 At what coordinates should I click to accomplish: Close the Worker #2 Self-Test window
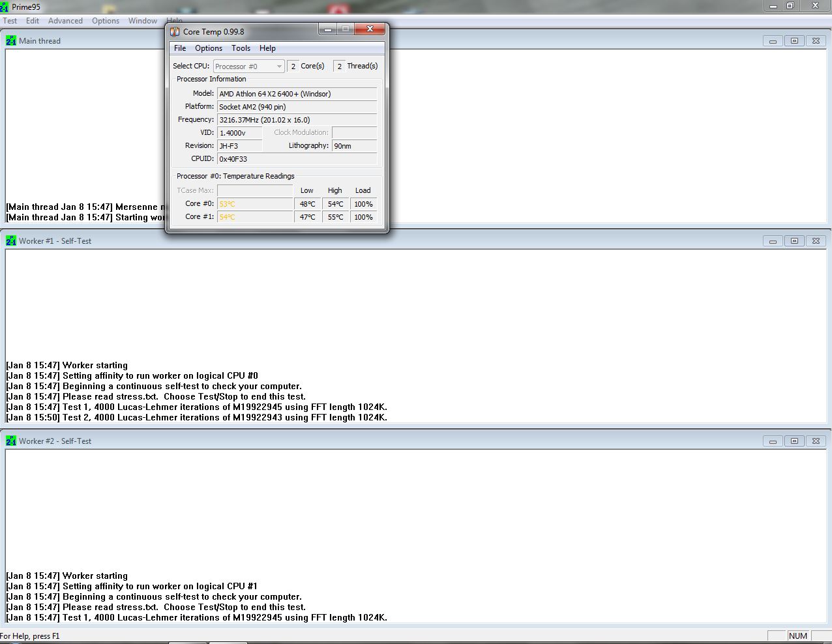[816, 441]
